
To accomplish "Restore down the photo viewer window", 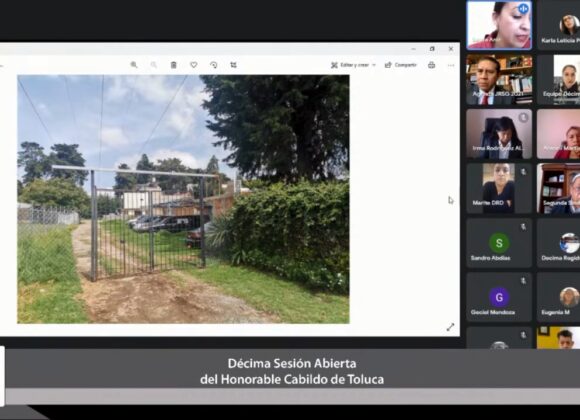I will [432, 49].
